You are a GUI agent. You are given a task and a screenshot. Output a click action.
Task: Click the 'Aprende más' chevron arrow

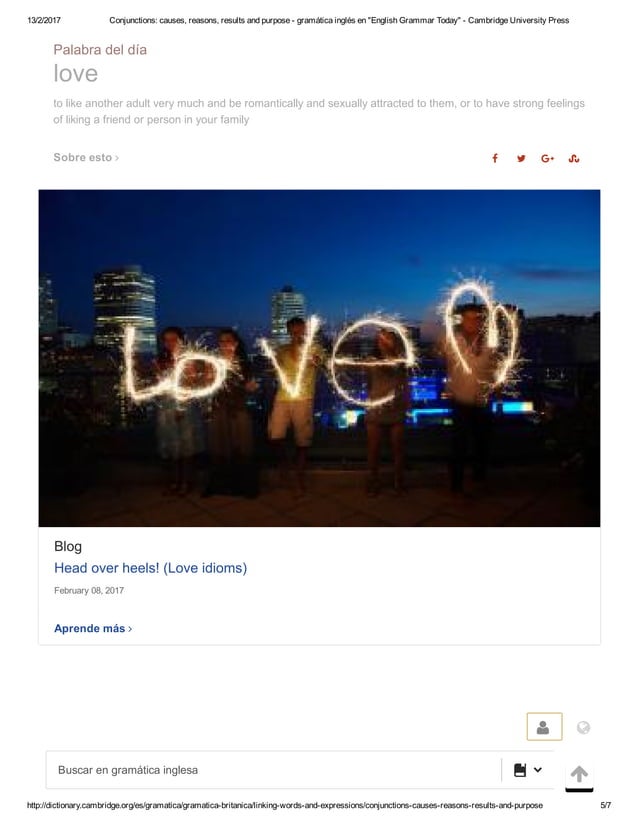click(130, 629)
